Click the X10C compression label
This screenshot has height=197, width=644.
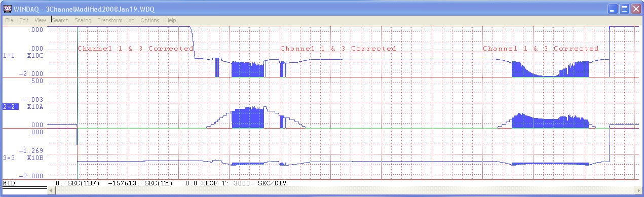coord(35,56)
